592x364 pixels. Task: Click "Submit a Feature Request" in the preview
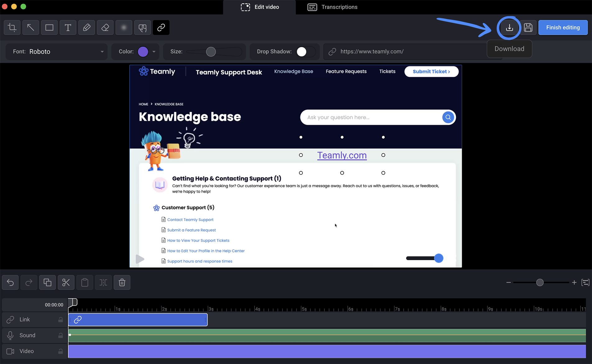click(191, 230)
